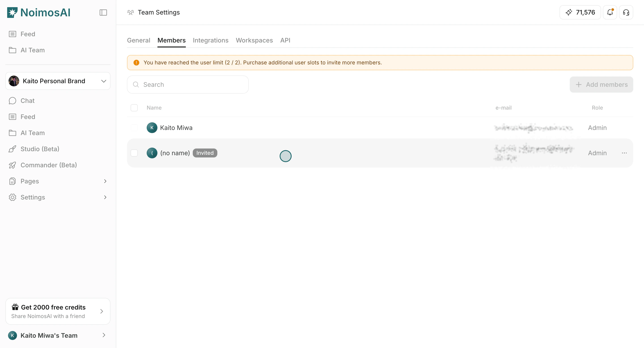Open Commander (Beta)
644x348 pixels.
tap(49, 165)
